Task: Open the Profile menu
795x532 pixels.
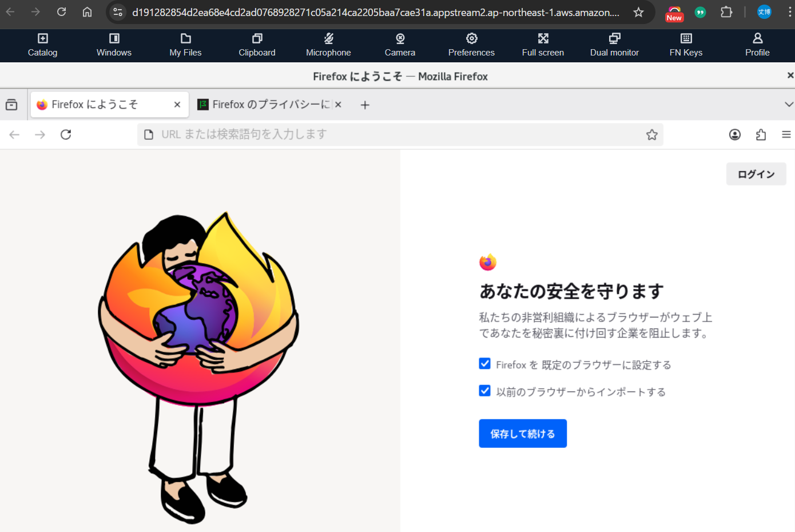Action: tap(757, 45)
